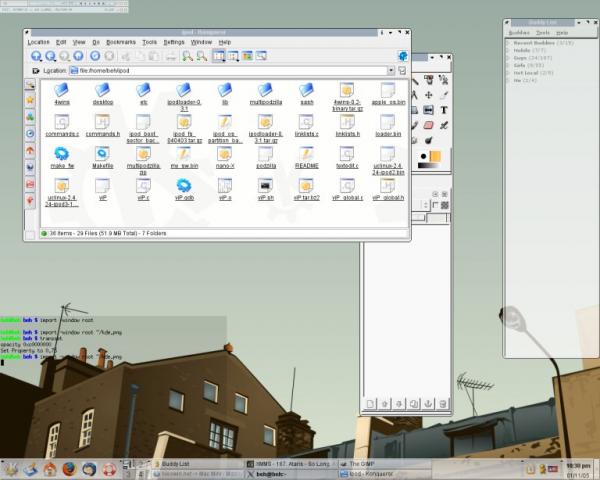Screen dimensions: 600x480
Task: Open the commands.h file
Action: (103, 126)
